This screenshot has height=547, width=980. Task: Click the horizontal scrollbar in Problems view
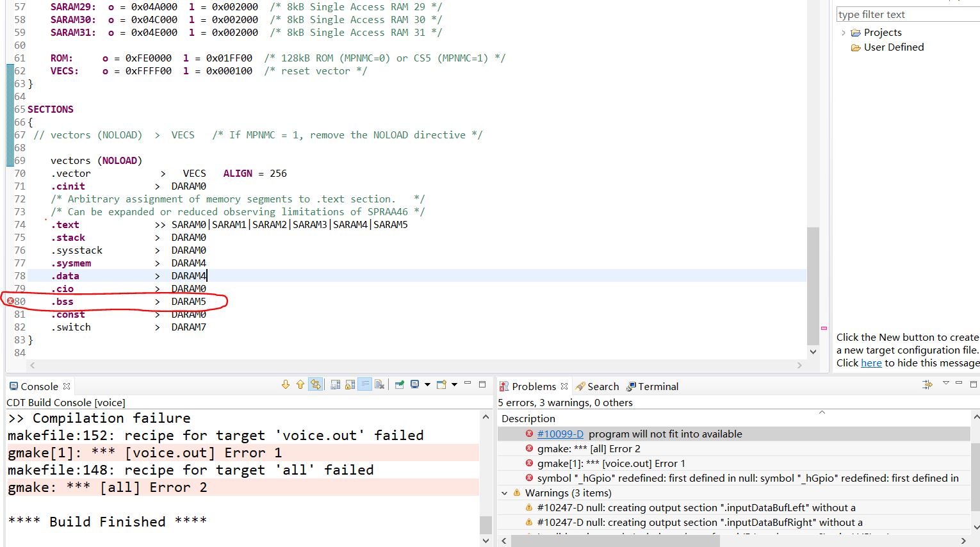tap(616, 541)
